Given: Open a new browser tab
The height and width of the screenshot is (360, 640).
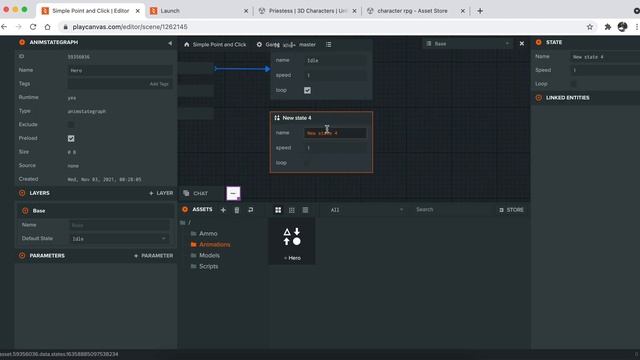Looking at the screenshot, I should (x=480, y=11).
